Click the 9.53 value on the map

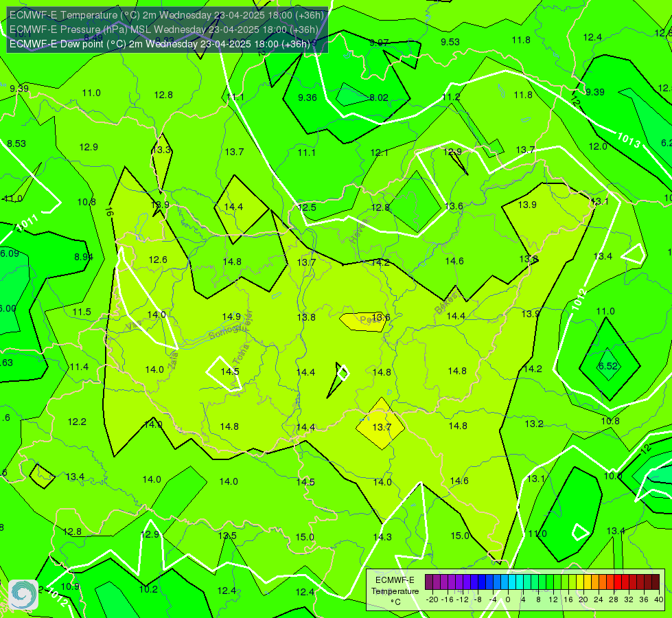450,42
